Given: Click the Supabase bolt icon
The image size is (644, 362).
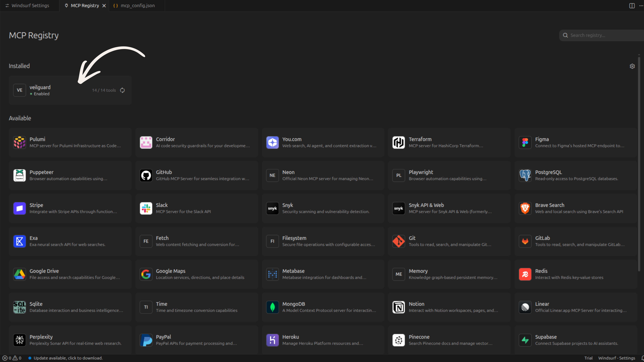Looking at the screenshot, I should click(x=525, y=340).
